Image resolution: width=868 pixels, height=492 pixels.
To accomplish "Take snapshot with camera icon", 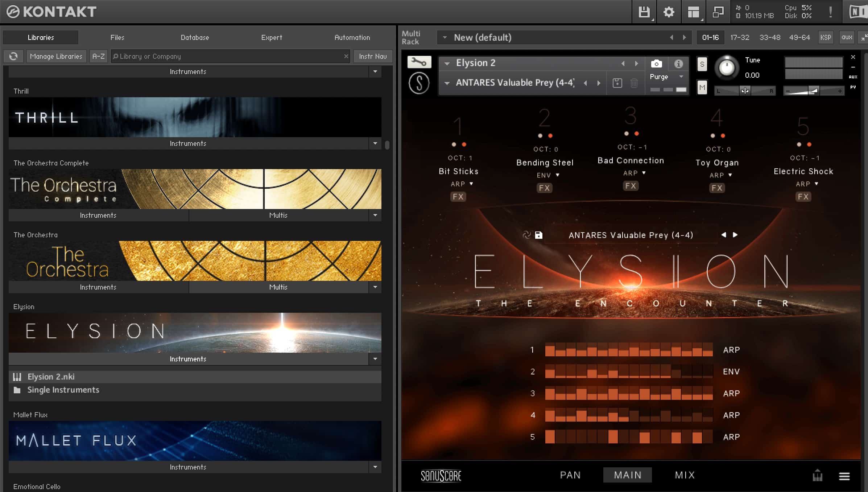I will coord(656,64).
